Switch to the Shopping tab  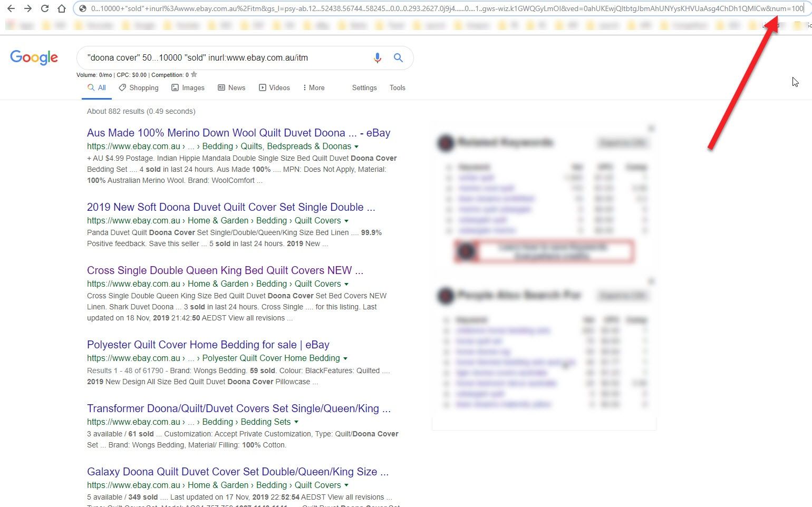click(139, 88)
